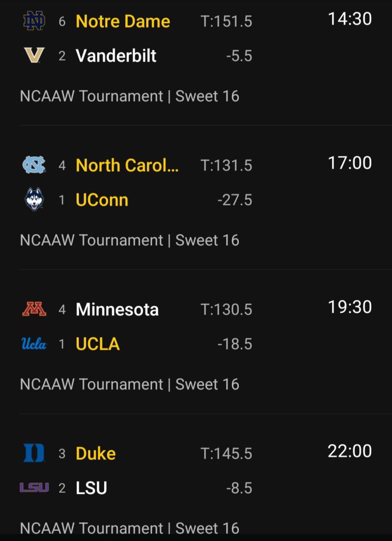Viewport: 392px width, 541px height.
Task: Tap the North Carolina logo
Action: (34, 165)
